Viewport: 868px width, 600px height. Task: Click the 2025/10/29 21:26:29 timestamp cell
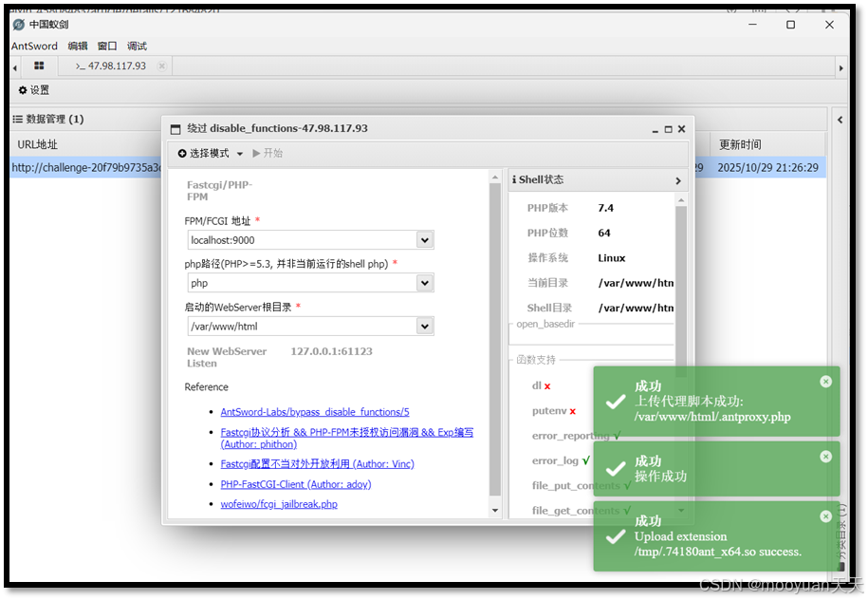pyautogui.click(x=767, y=168)
